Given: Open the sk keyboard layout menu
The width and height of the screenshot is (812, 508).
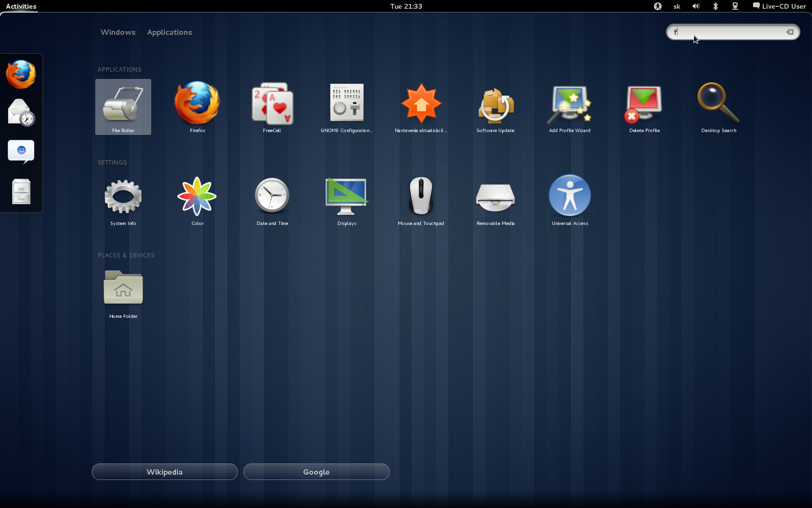Looking at the screenshot, I should tap(677, 6).
